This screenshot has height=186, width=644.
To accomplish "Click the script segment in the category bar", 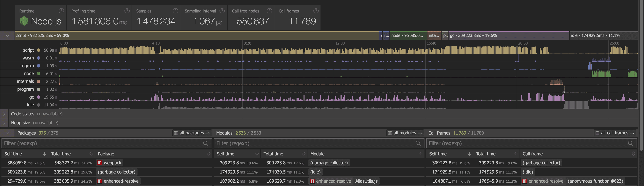I will pos(197,35).
